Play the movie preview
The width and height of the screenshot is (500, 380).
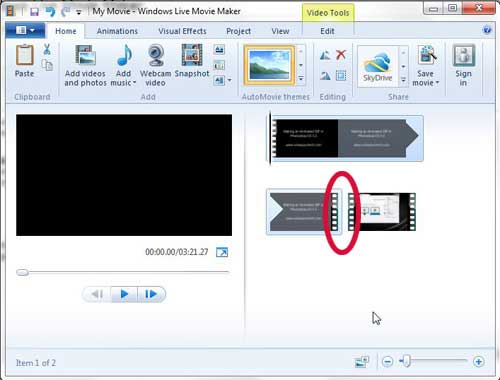tap(124, 294)
